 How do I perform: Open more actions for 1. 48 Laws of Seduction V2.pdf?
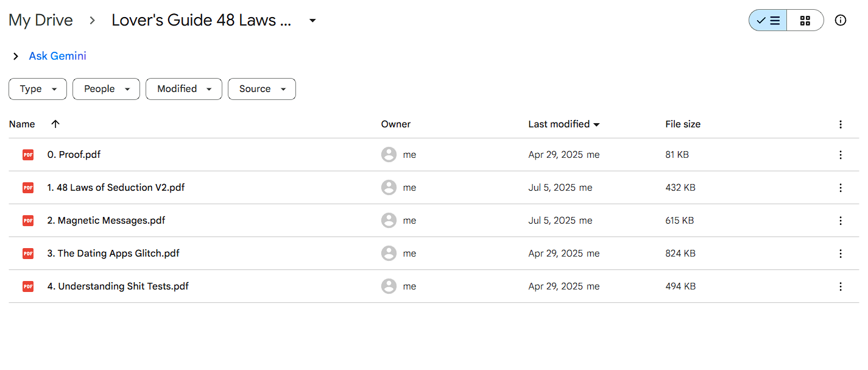tap(841, 188)
